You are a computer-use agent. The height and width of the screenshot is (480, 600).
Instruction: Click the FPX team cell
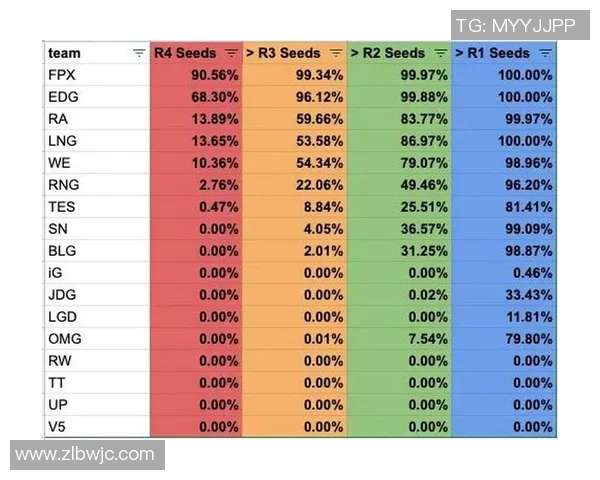point(97,75)
